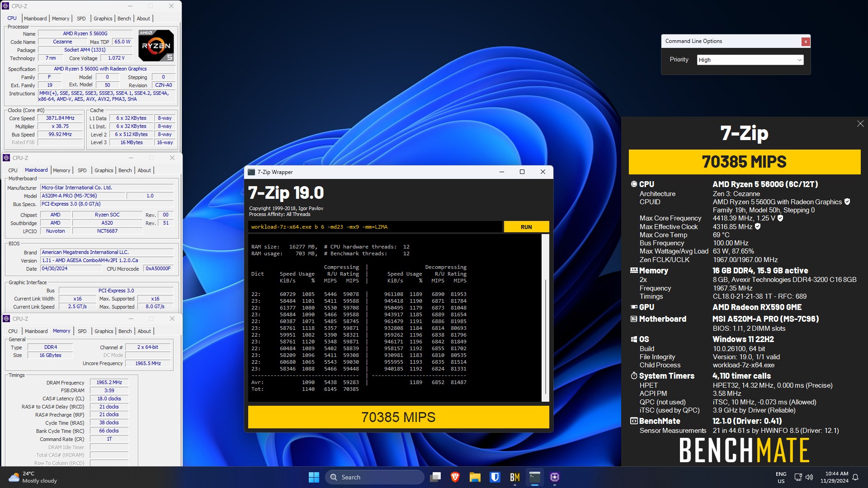Image resolution: width=868 pixels, height=488 pixels.
Task: Click the yellow RUN button in 7-Zip Wrapper
Action: pyautogui.click(x=526, y=227)
